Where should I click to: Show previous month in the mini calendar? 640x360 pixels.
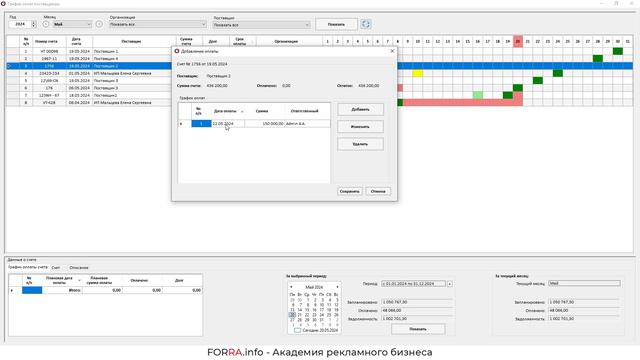(x=291, y=287)
